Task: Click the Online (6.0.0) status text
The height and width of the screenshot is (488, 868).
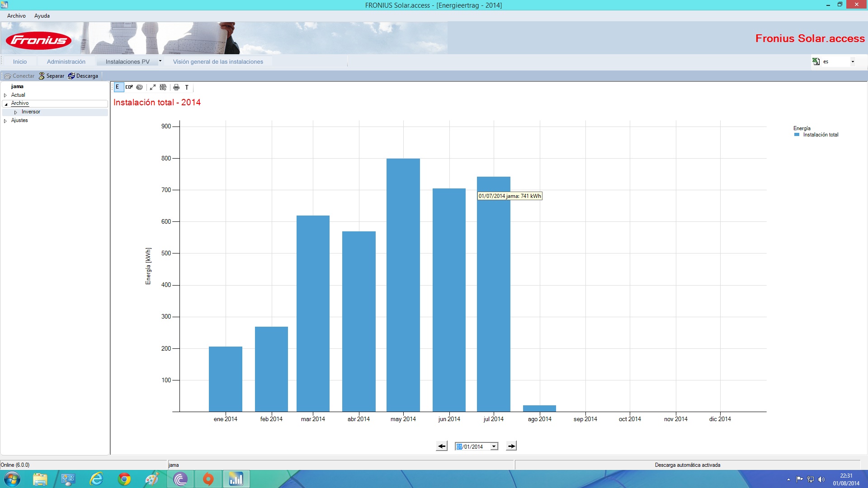Action: click(x=15, y=465)
